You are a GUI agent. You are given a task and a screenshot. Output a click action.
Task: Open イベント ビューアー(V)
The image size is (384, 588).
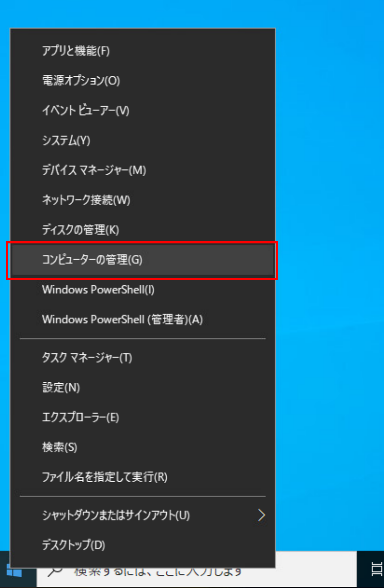point(142,110)
